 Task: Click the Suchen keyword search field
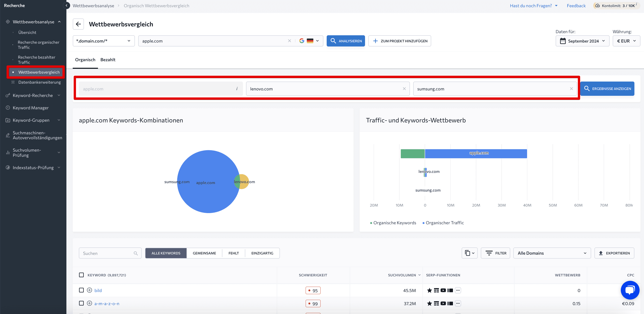point(110,253)
